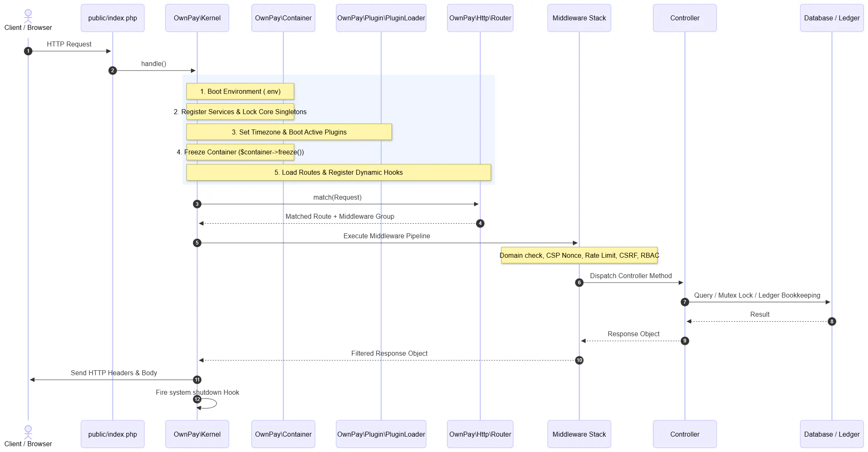Viewport: 868px width, 452px height.
Task: Select the bottom Database / Ledger participant box
Action: pyautogui.click(x=832, y=434)
